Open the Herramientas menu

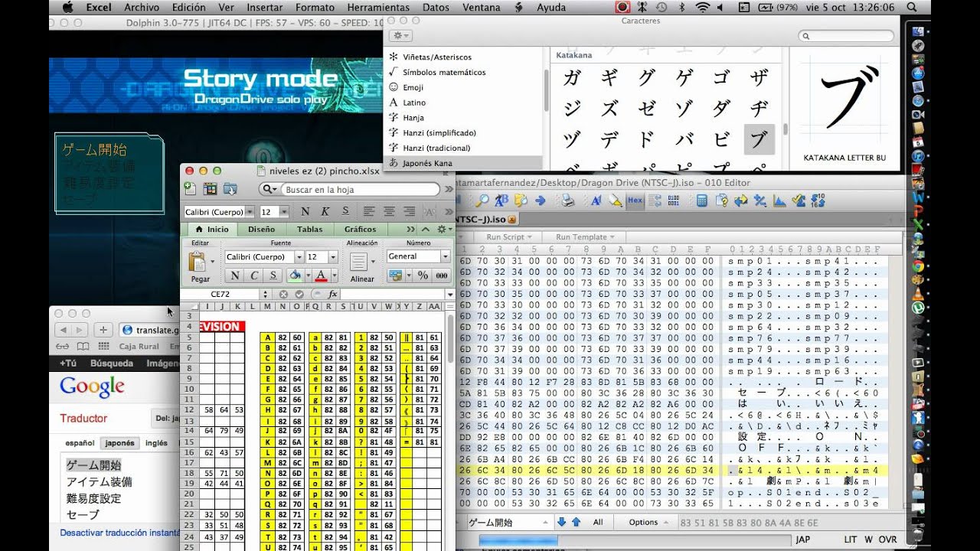point(378,8)
